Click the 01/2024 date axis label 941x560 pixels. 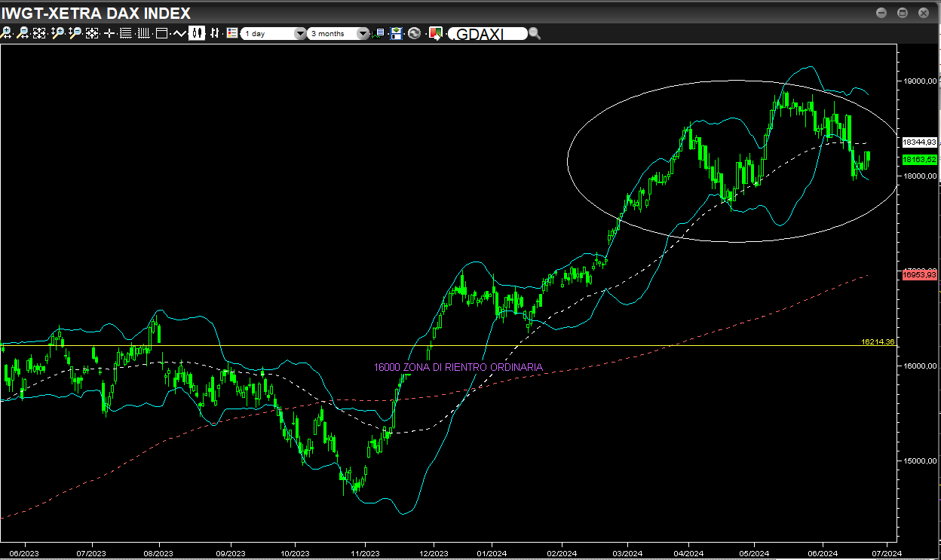click(x=492, y=553)
